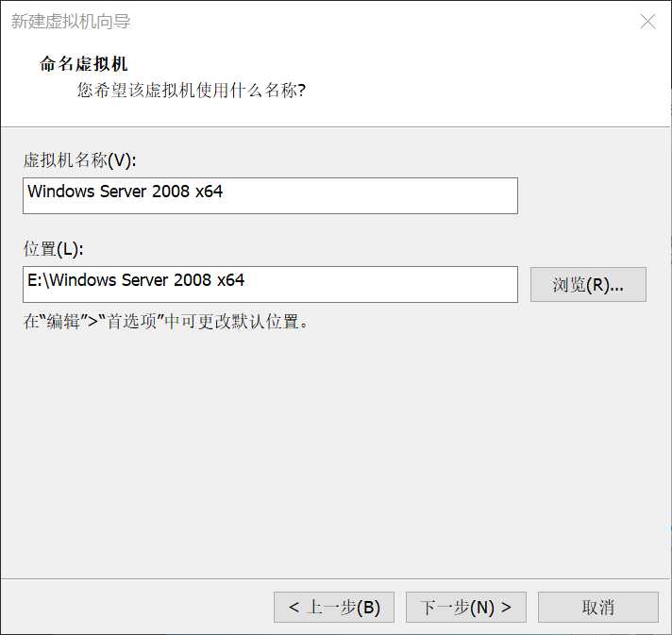Click the virtual machine name input field

coord(270,196)
